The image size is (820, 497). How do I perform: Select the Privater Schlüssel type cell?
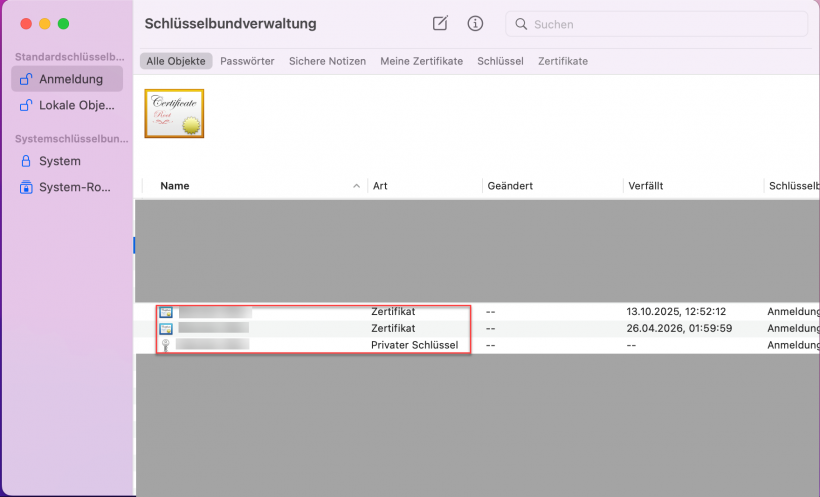(415, 345)
